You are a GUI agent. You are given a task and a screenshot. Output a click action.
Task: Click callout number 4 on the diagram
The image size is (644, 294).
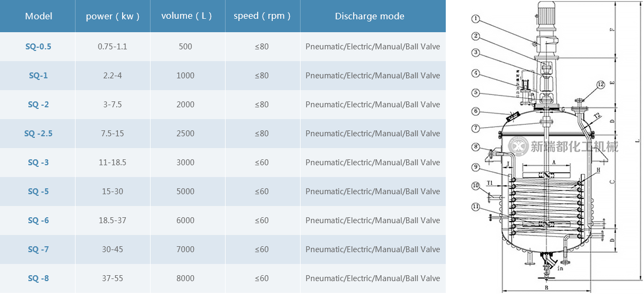[476, 73]
